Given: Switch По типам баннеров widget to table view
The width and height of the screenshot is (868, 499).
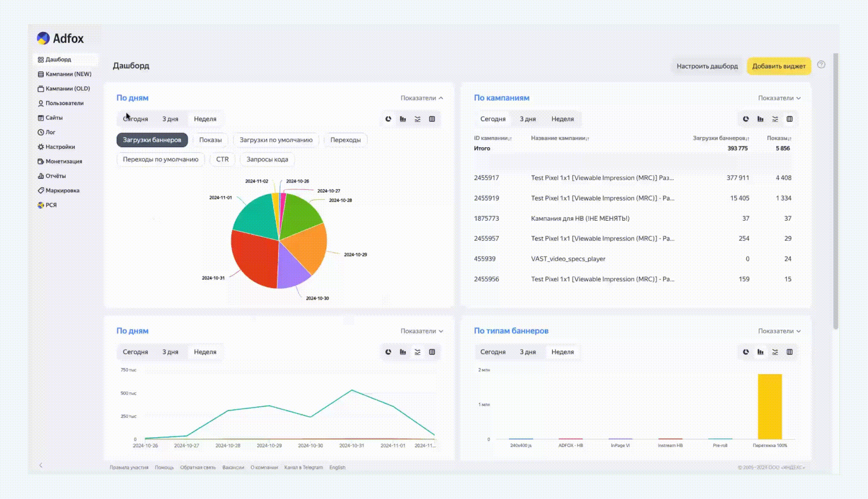Looking at the screenshot, I should point(789,352).
